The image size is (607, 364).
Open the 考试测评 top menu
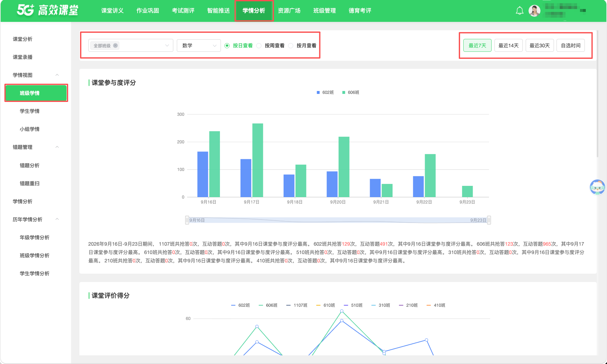coord(183,11)
